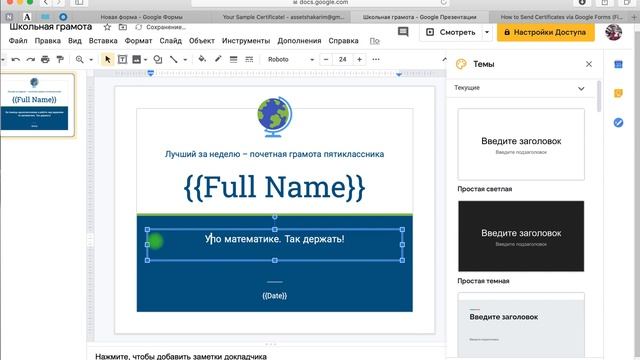Open the zoom magnifier tool
The image size is (640, 360).
click(x=80, y=60)
